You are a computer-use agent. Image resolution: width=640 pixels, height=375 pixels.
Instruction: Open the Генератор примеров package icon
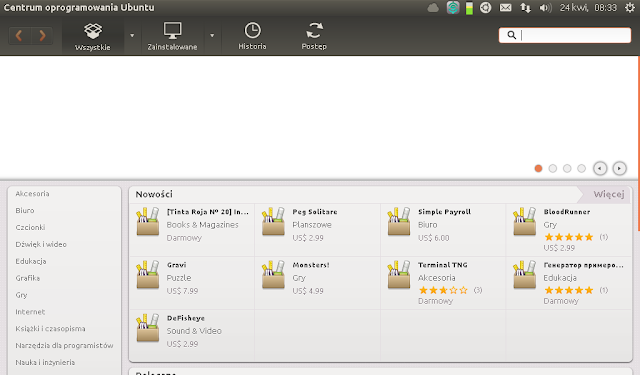click(524, 274)
